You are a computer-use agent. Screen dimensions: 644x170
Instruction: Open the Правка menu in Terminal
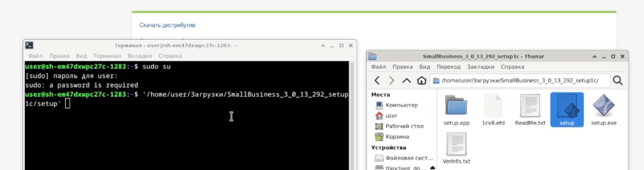(59, 56)
